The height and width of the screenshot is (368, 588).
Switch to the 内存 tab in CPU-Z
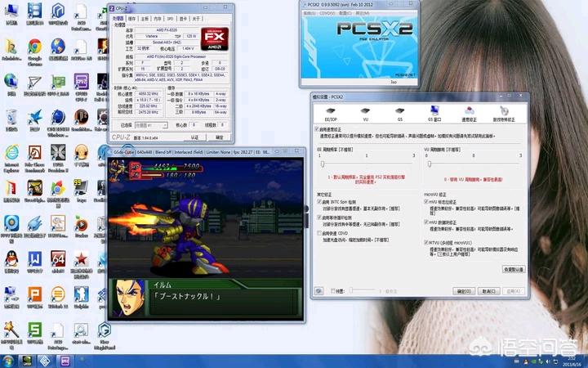click(x=158, y=18)
